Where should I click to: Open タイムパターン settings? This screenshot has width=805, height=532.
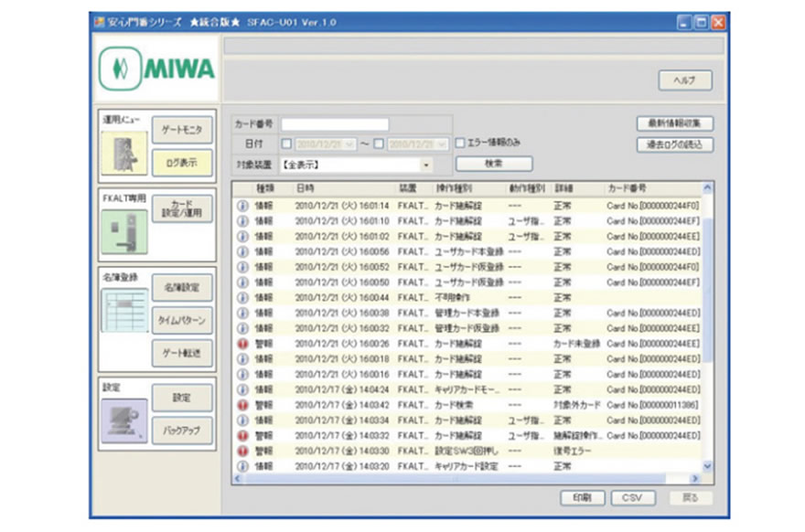click(x=182, y=320)
